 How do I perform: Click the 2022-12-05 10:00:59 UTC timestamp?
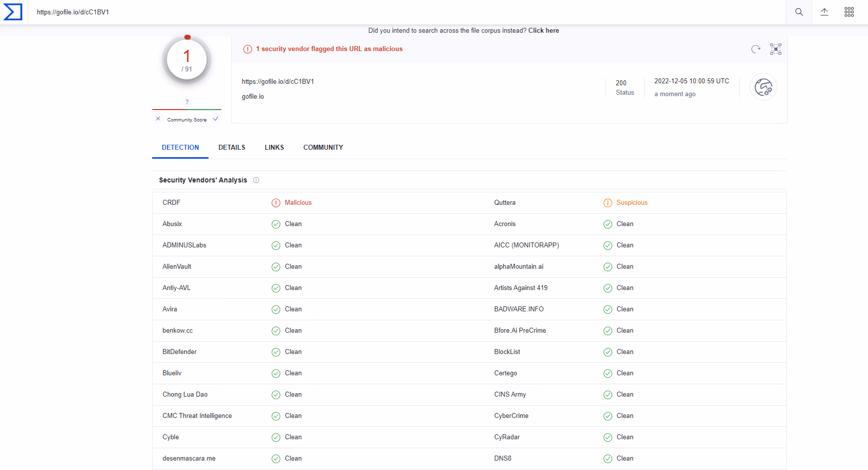[x=692, y=81]
